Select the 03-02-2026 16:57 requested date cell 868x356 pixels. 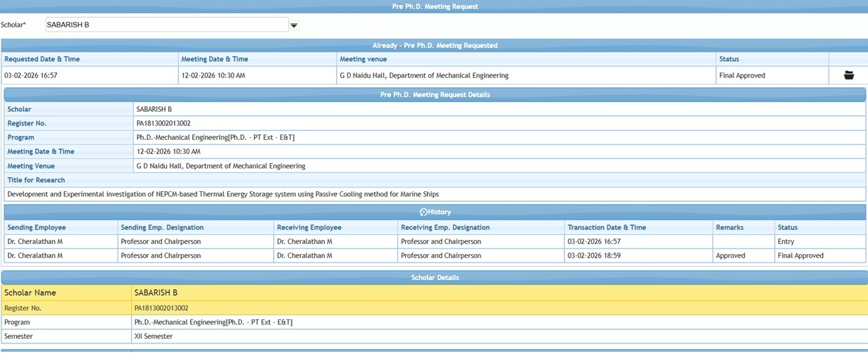[31, 75]
